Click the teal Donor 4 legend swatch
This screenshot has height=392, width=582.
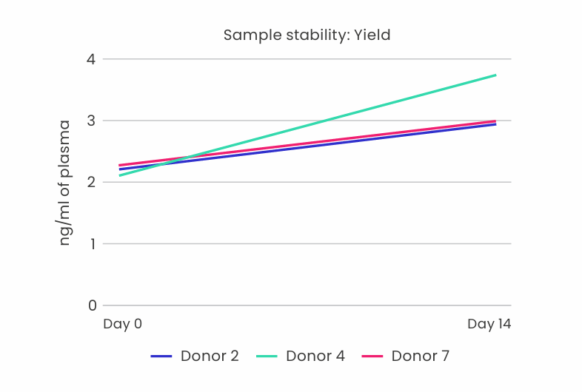[x=267, y=356]
